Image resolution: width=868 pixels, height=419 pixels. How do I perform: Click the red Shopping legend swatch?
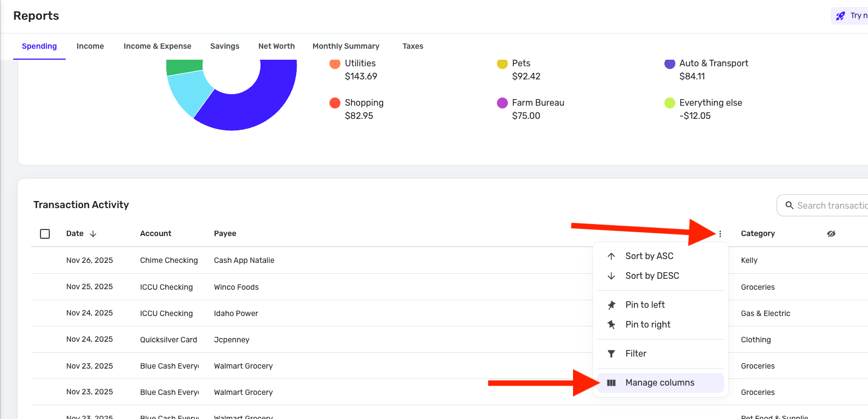point(335,103)
